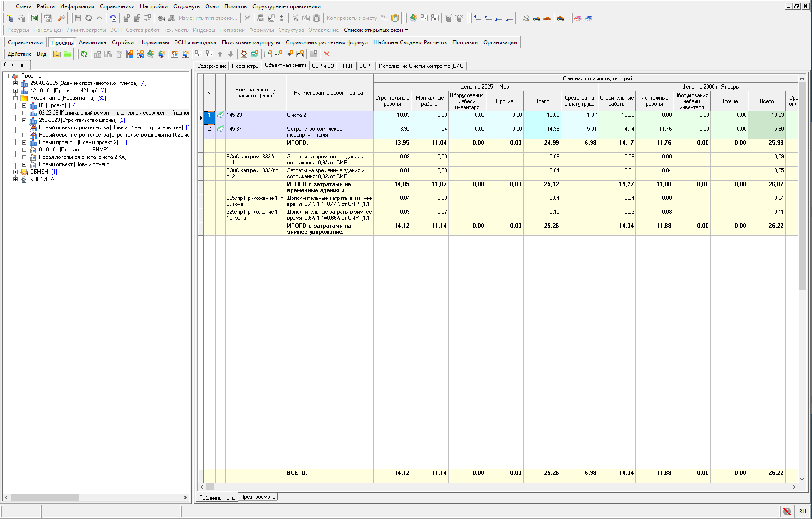Click the green move-down arrow icon
This screenshot has height=519, width=812.
coord(231,54)
